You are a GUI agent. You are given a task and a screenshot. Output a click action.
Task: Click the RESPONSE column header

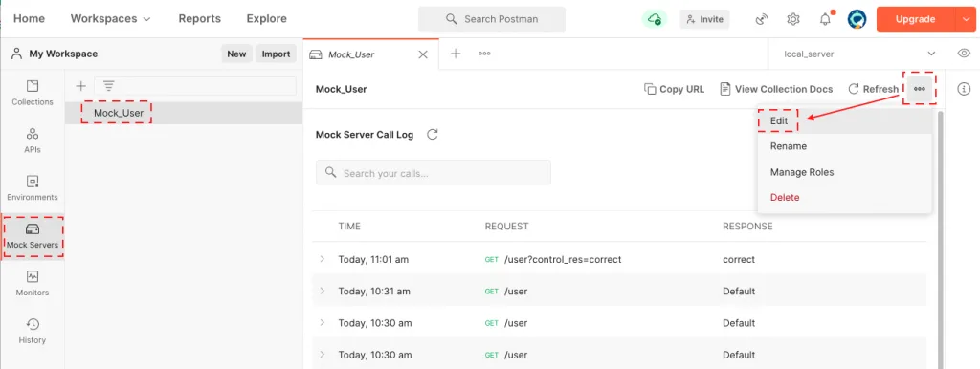point(747,226)
